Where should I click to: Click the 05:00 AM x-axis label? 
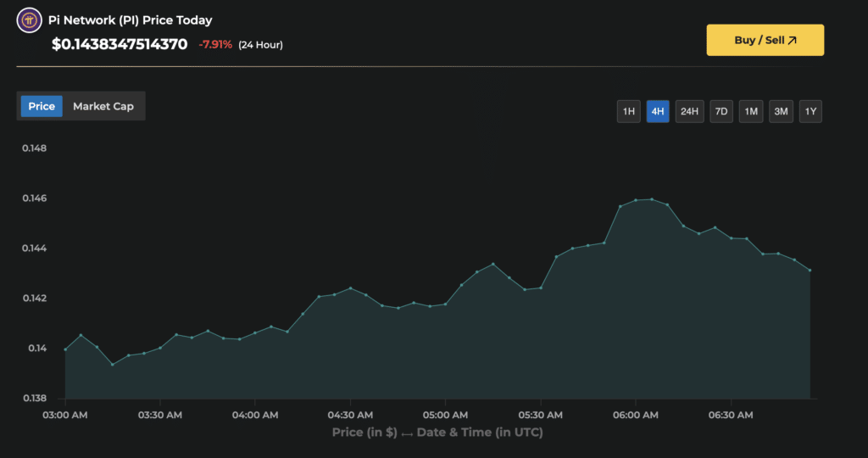[x=445, y=415]
